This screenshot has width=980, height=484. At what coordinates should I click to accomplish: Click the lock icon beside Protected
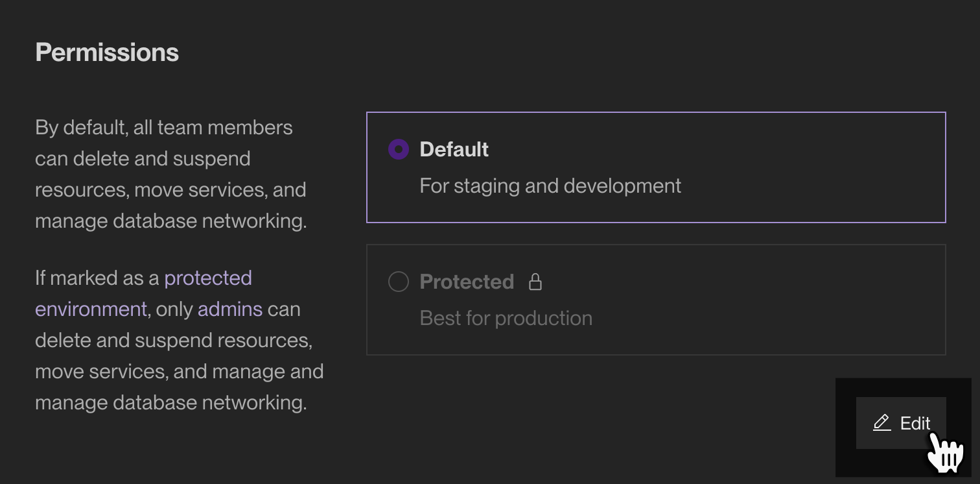pos(536,281)
